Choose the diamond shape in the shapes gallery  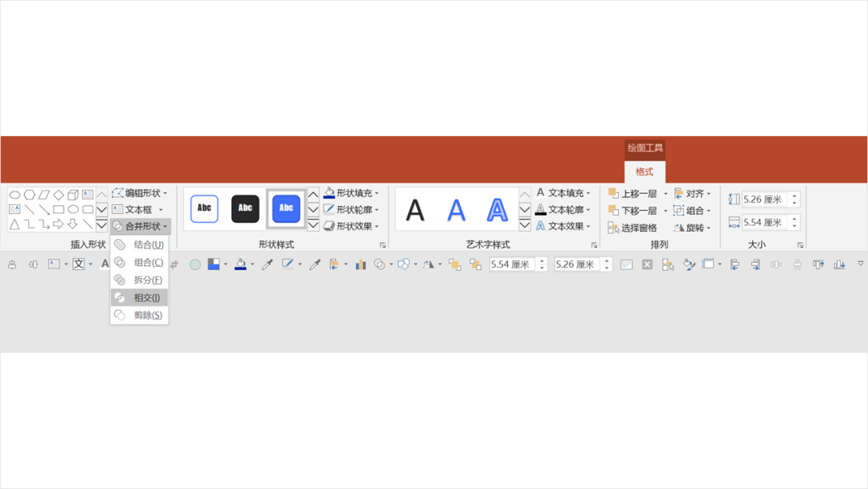click(59, 195)
